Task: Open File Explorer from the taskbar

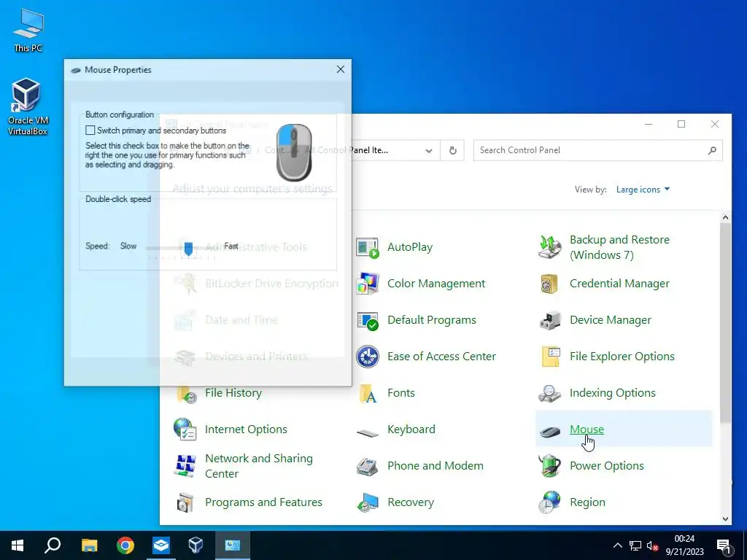Action: [89, 545]
